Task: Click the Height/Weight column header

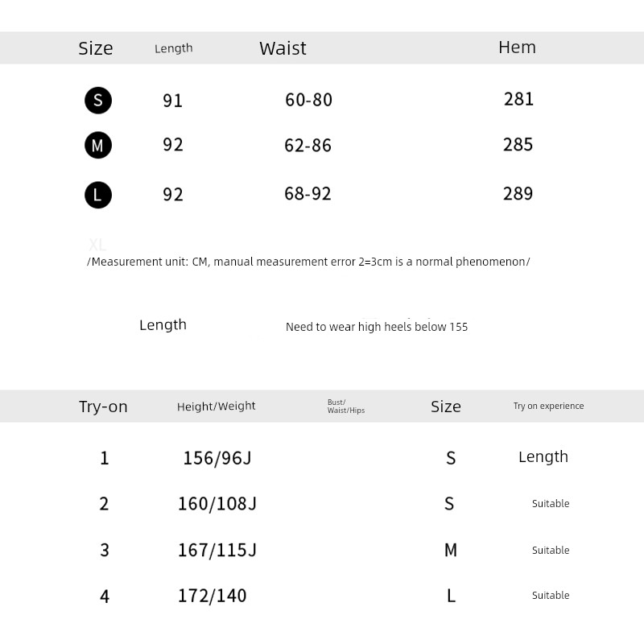Action: pos(217,407)
